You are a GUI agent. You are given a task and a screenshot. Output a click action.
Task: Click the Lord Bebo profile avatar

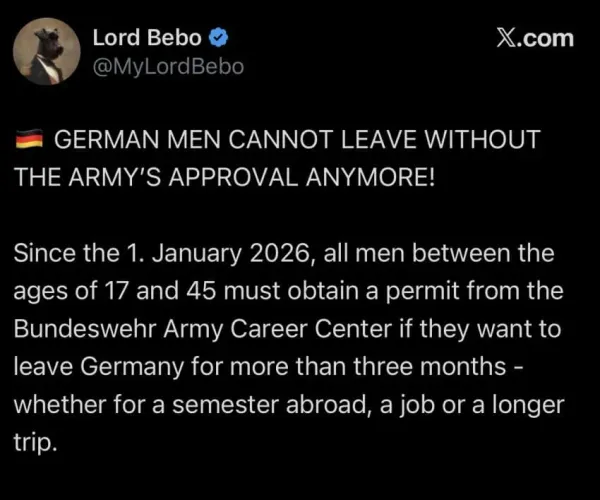tap(47, 51)
